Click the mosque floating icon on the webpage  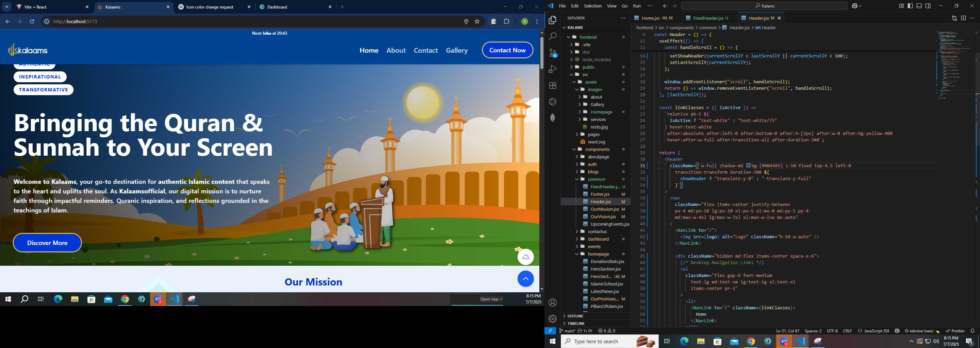pyautogui.click(x=525, y=257)
